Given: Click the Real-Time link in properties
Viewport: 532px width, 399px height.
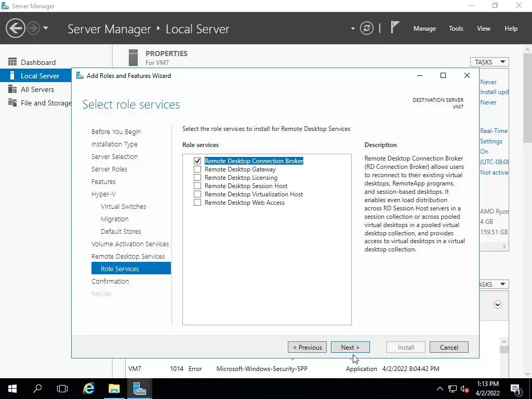Looking at the screenshot, I should click(494, 130).
